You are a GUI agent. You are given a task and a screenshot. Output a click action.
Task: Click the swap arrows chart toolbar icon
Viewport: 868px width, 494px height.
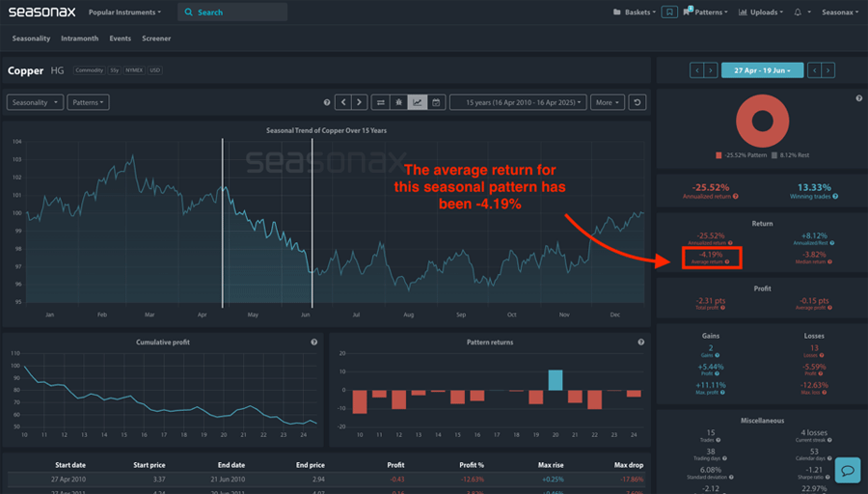[380, 102]
